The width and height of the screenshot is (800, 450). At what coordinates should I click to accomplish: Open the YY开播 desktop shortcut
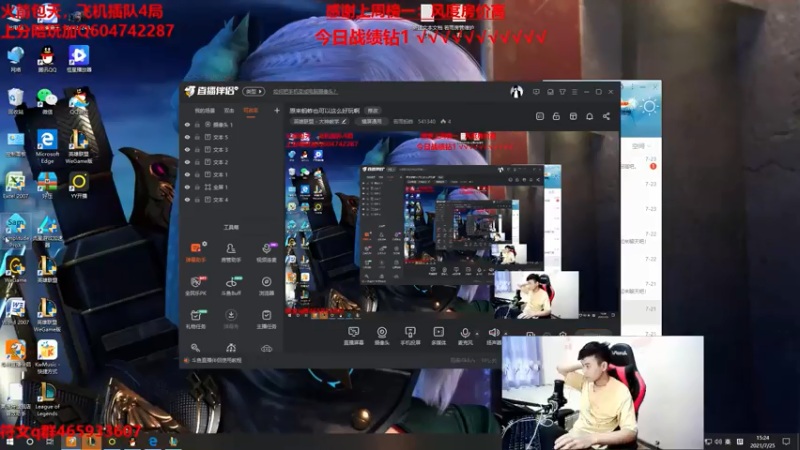[x=79, y=185]
